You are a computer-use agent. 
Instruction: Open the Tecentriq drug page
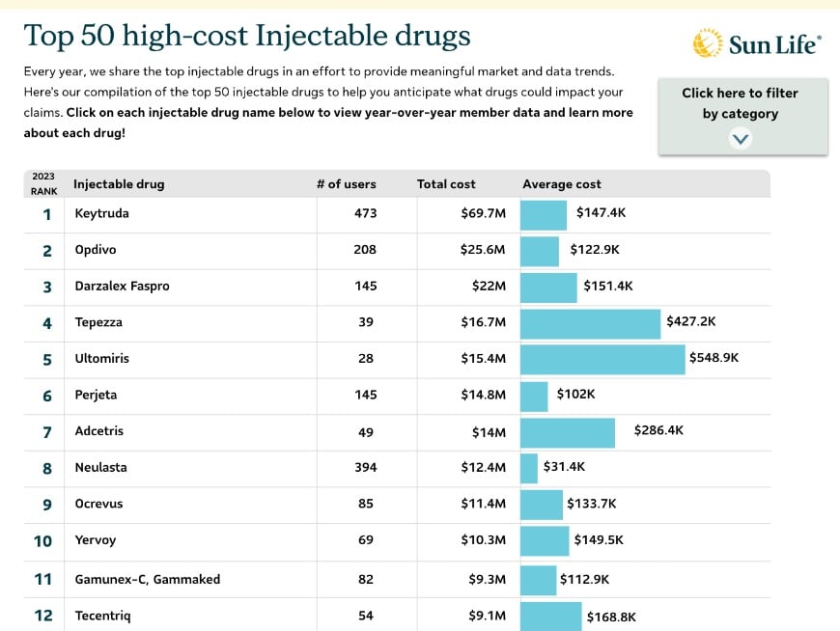click(102, 616)
